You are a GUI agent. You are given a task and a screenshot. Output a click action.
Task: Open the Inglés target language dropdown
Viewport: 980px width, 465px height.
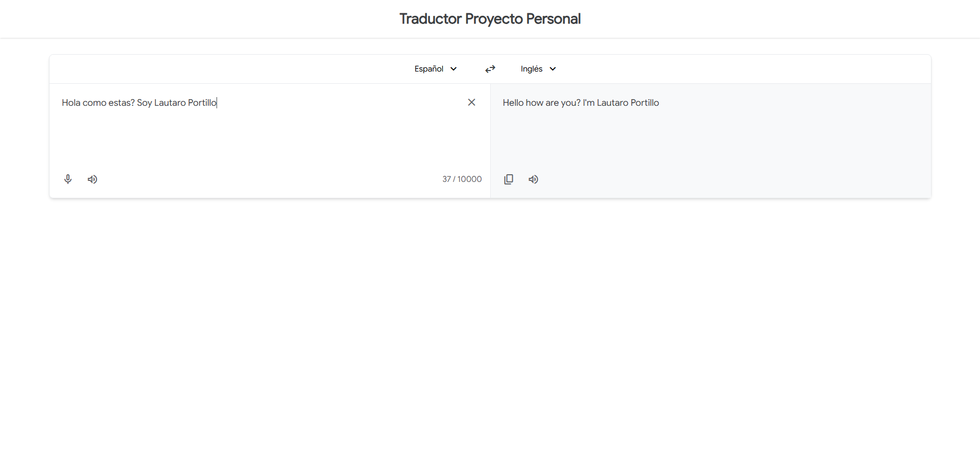pos(532,69)
